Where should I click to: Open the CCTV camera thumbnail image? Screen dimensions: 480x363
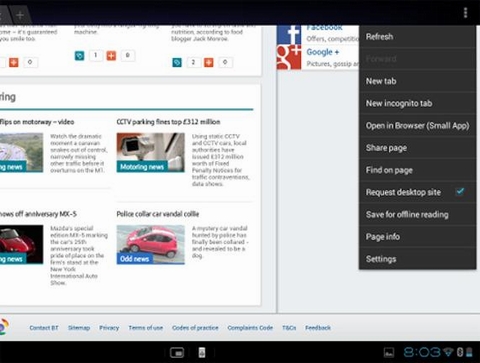point(150,152)
